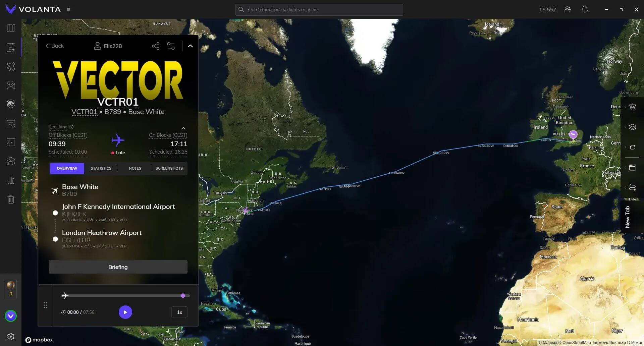The image size is (644, 346).
Task: Click the search airports, flights or users field
Action: tap(319, 9)
